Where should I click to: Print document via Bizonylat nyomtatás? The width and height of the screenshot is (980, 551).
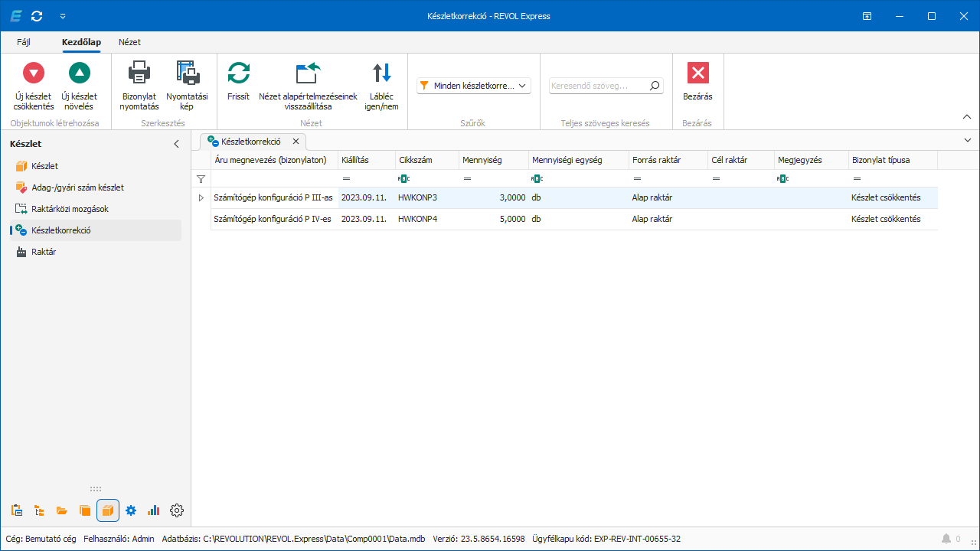point(139,73)
